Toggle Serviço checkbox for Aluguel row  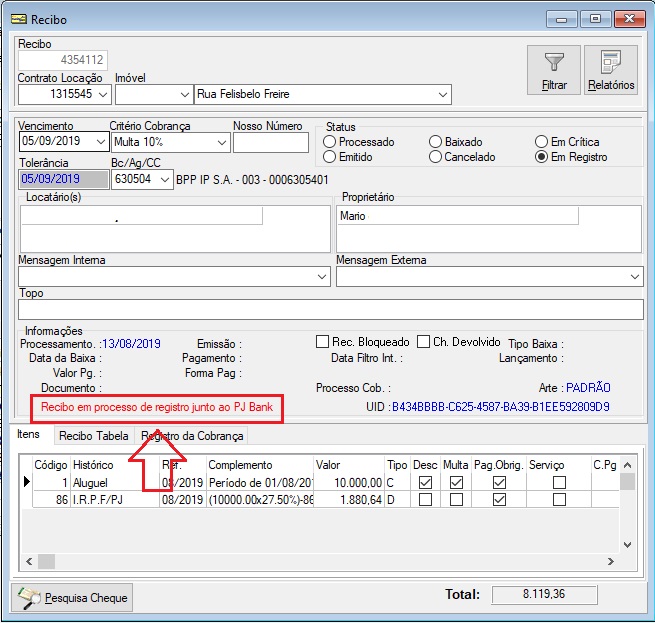(559, 483)
